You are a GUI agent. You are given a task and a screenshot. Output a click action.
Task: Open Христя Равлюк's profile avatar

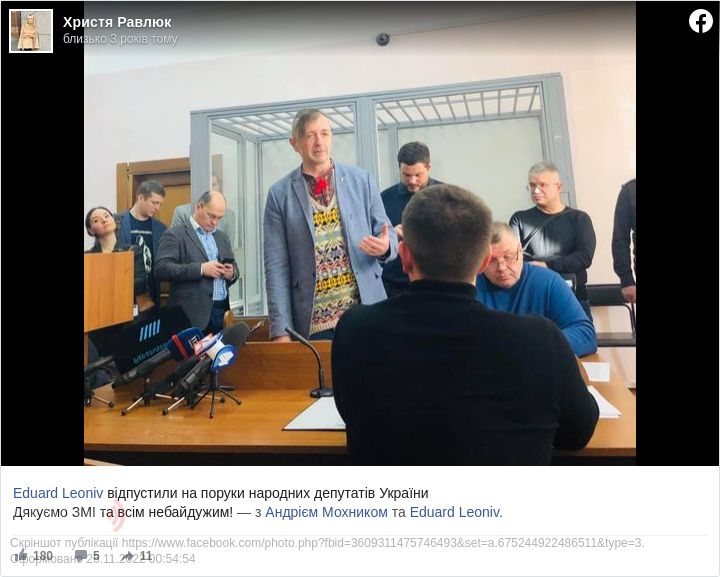[x=31, y=31]
